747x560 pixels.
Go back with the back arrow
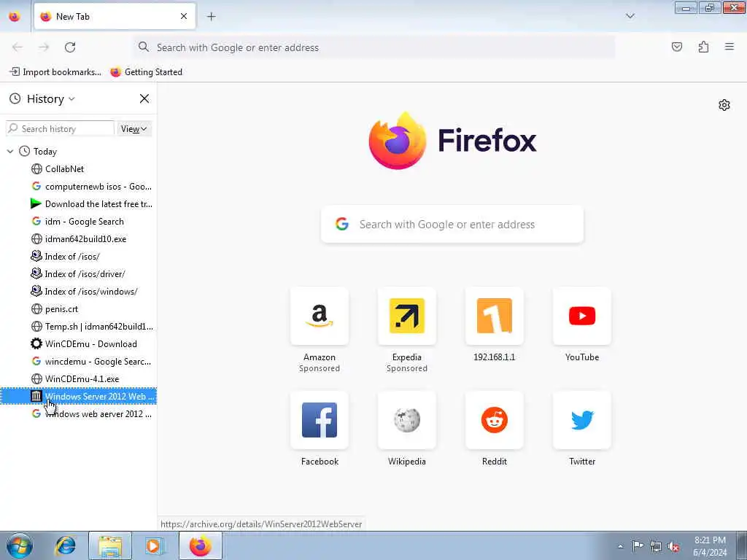[x=18, y=47]
